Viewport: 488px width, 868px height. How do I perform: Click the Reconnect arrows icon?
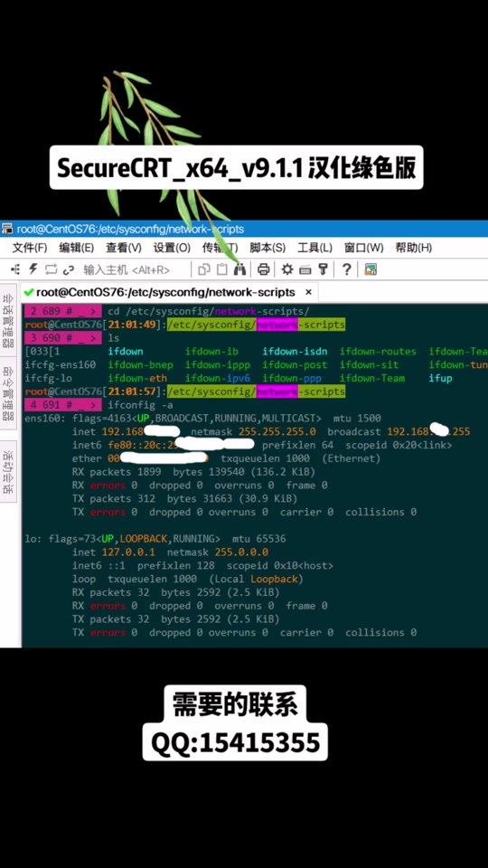click(x=51, y=269)
